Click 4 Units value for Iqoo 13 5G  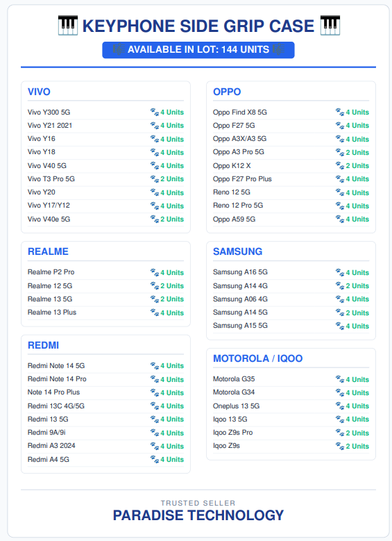click(357, 419)
